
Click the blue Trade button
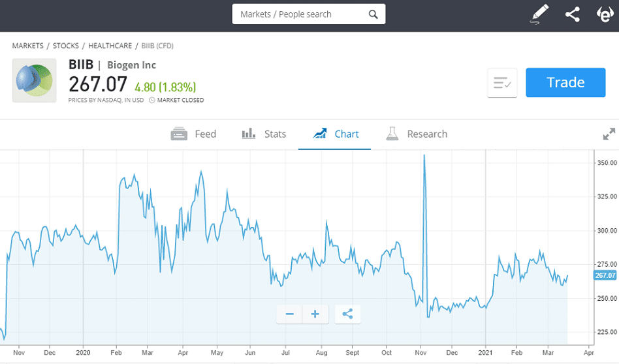pos(565,82)
